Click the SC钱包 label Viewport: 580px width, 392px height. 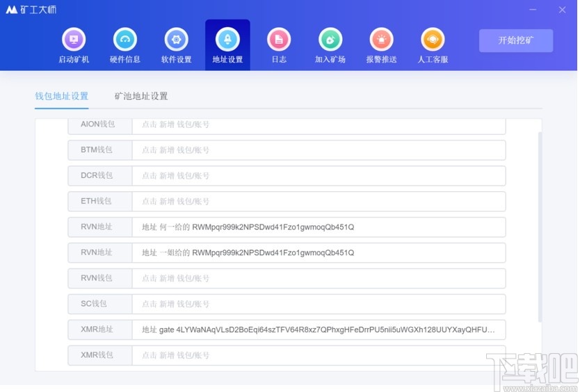(x=94, y=304)
